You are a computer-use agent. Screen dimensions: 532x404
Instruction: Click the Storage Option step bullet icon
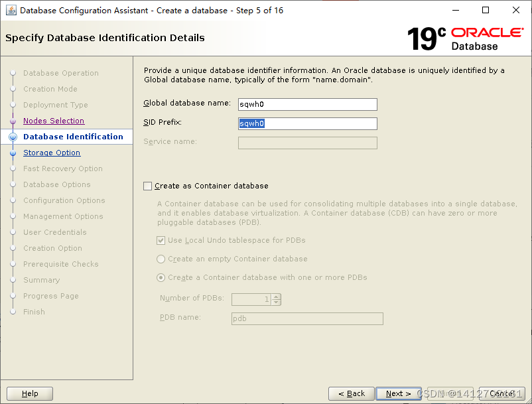pyautogui.click(x=13, y=153)
